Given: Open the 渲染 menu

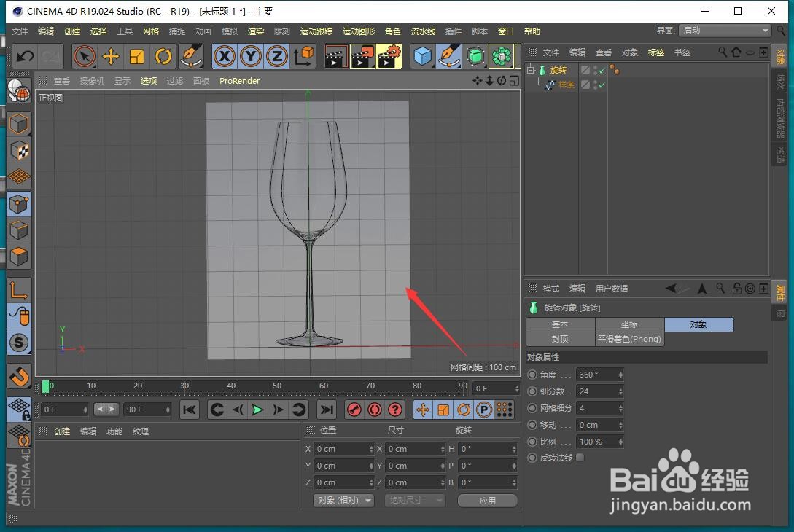Looking at the screenshot, I should [256, 31].
